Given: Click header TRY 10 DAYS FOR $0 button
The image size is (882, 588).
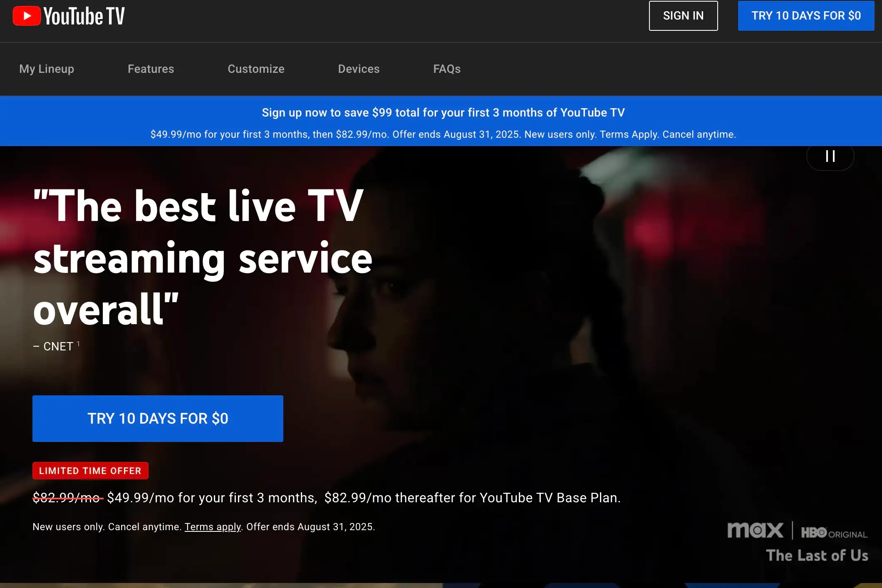Looking at the screenshot, I should (806, 16).
